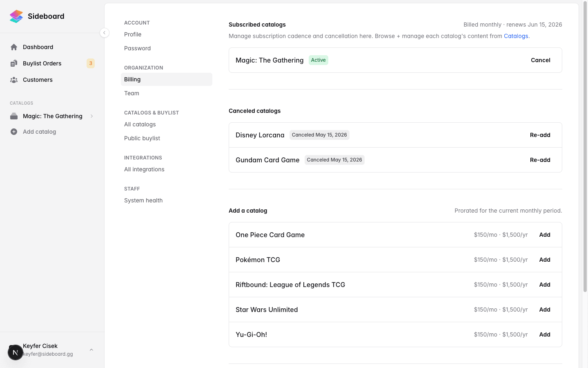Go to Password settings

pyautogui.click(x=167, y=48)
